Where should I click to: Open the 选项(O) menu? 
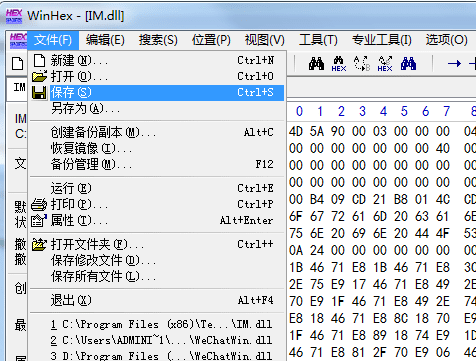click(446, 40)
